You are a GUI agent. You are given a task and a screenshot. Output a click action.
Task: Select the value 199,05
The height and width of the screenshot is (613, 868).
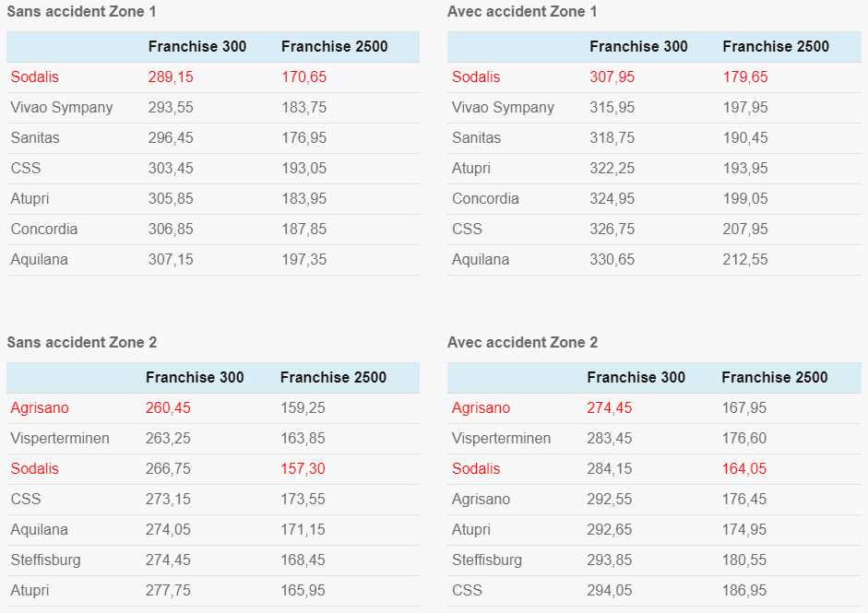pyautogui.click(x=745, y=198)
